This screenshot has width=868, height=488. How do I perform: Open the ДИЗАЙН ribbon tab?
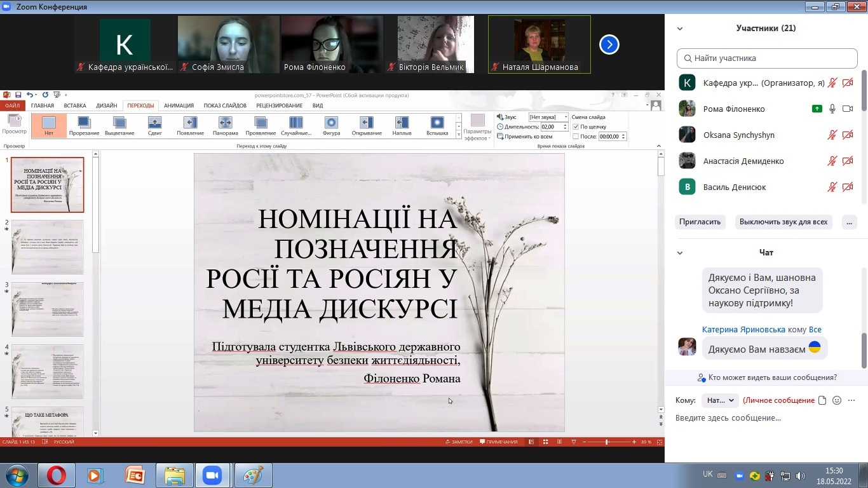click(107, 105)
